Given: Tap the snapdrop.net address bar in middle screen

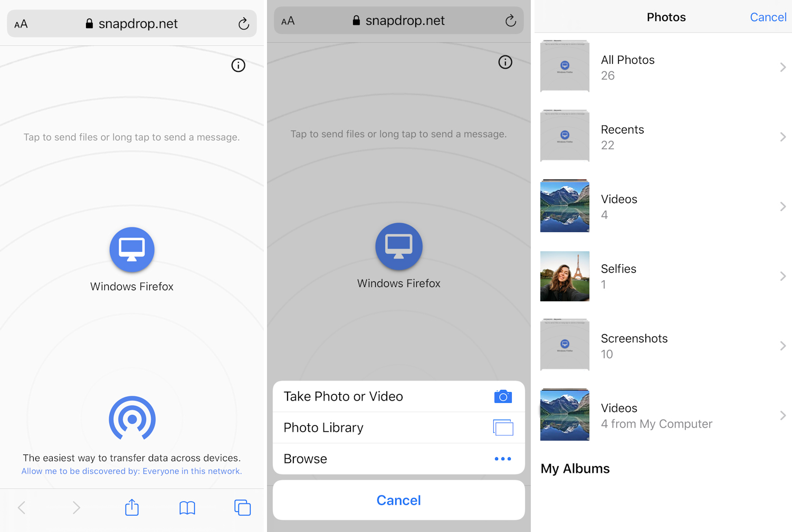Looking at the screenshot, I should [399, 21].
